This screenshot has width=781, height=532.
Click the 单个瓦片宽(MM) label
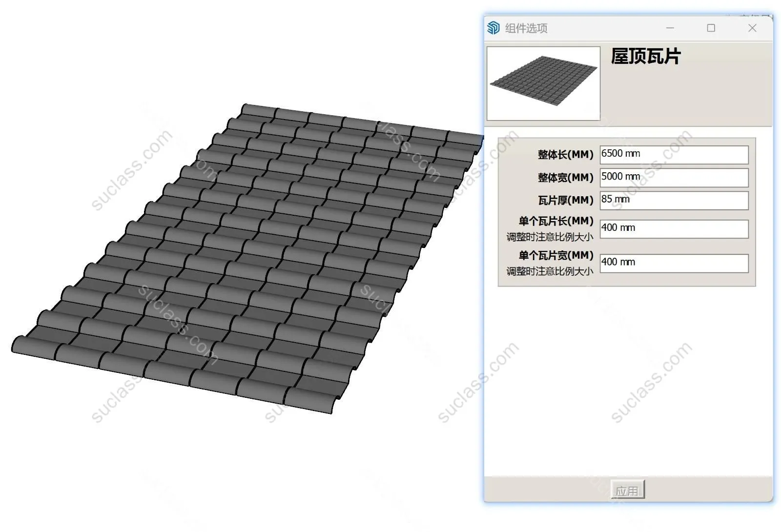click(x=556, y=255)
